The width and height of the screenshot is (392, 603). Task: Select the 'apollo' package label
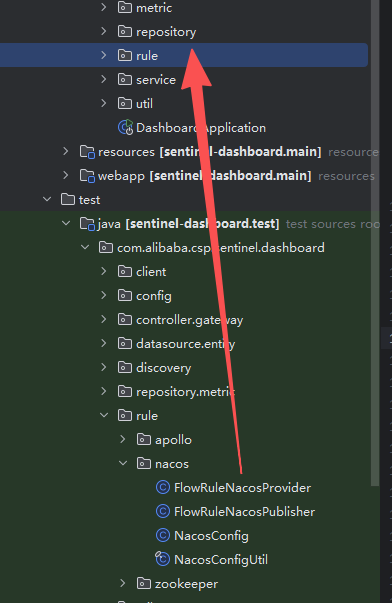tap(173, 440)
